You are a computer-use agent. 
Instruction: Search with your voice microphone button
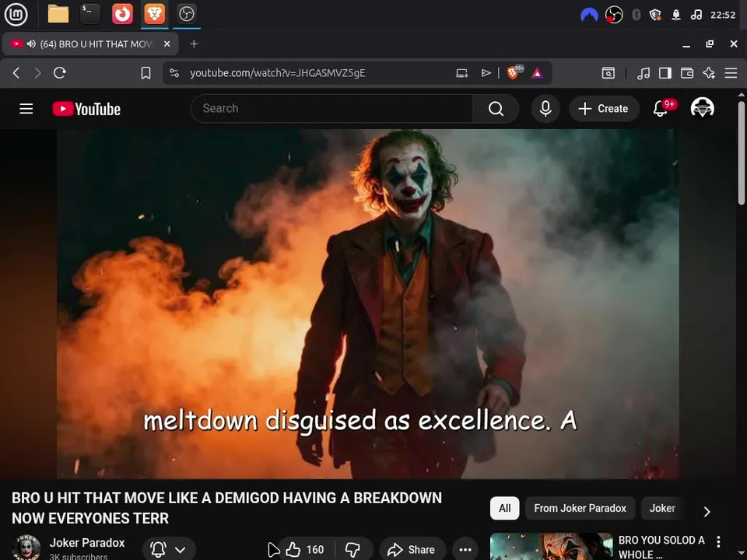point(545,109)
